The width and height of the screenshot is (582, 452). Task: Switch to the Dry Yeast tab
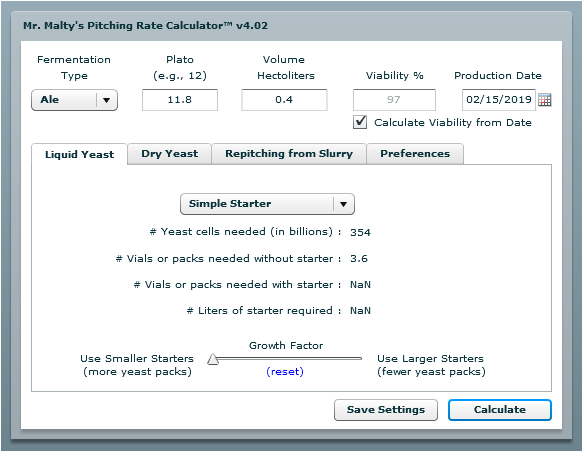170,154
